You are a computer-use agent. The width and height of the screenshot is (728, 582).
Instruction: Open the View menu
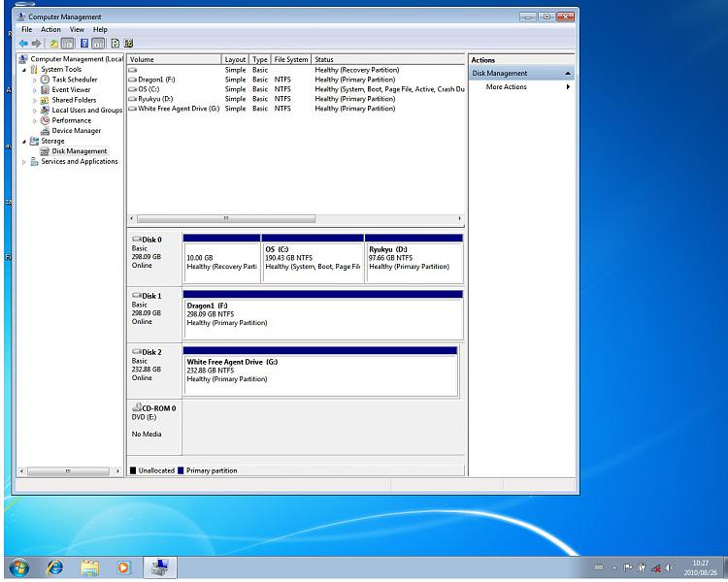point(77,30)
